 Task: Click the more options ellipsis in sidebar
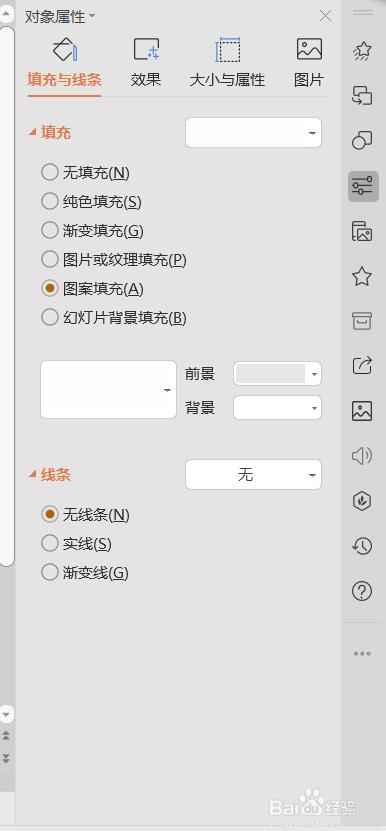(x=362, y=653)
